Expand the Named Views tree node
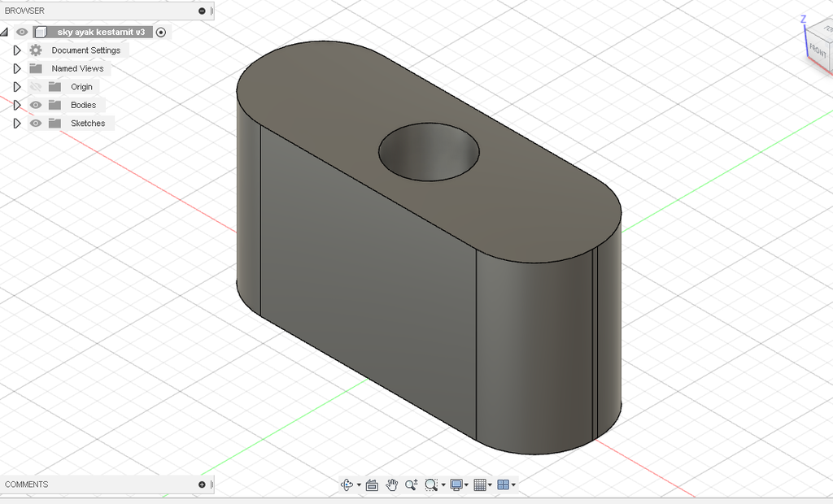 click(16, 69)
